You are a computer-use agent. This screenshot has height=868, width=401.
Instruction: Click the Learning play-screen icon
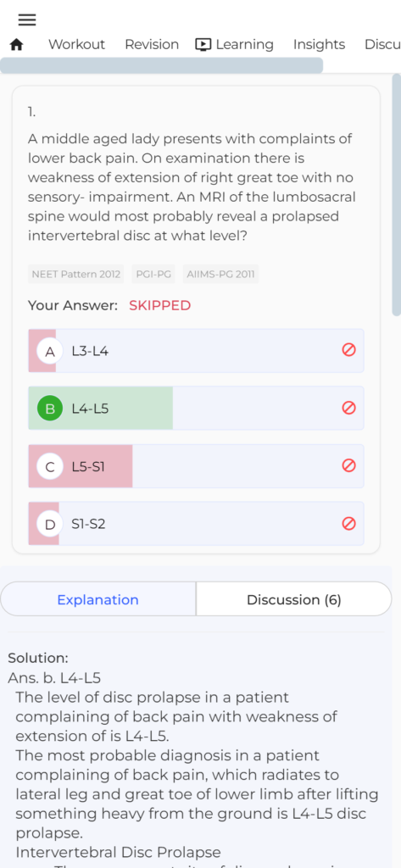(203, 45)
